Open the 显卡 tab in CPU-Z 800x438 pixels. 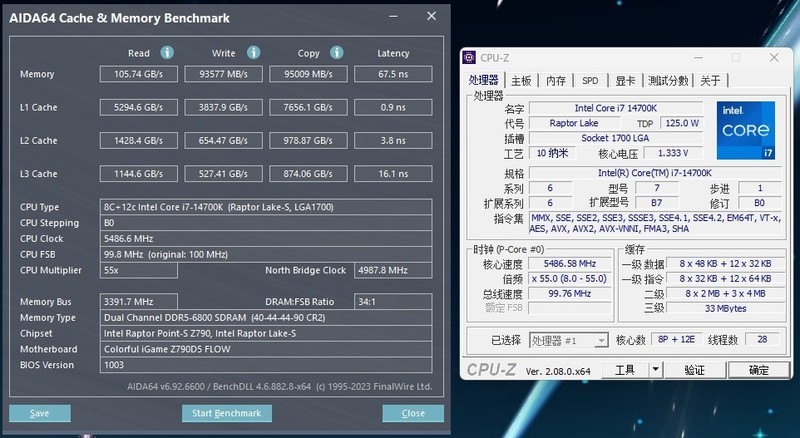[x=626, y=81]
